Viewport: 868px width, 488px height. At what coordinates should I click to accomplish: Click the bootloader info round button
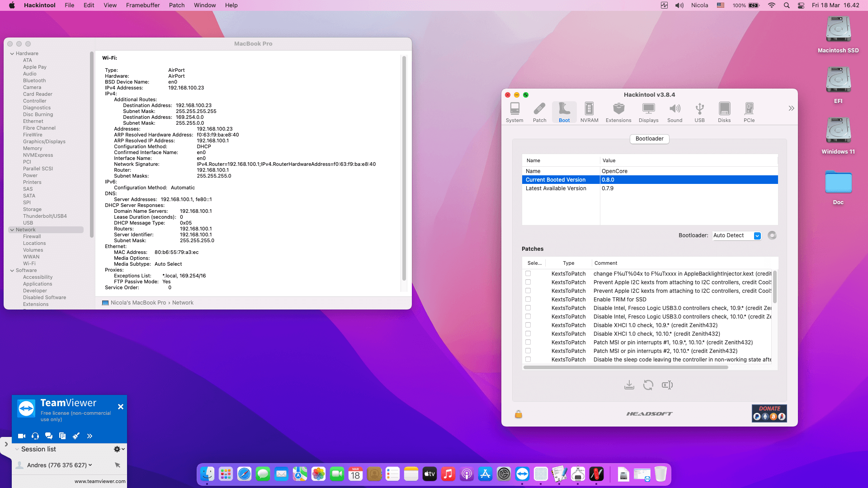pos(772,235)
